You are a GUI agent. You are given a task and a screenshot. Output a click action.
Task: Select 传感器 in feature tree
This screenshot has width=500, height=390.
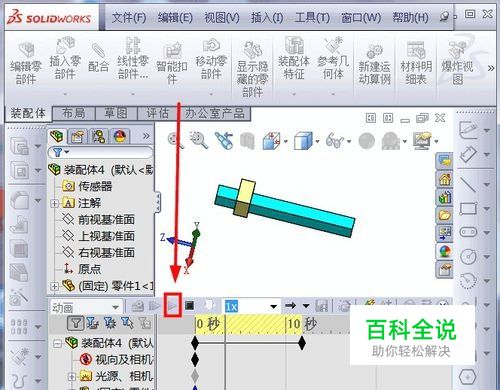(87, 186)
